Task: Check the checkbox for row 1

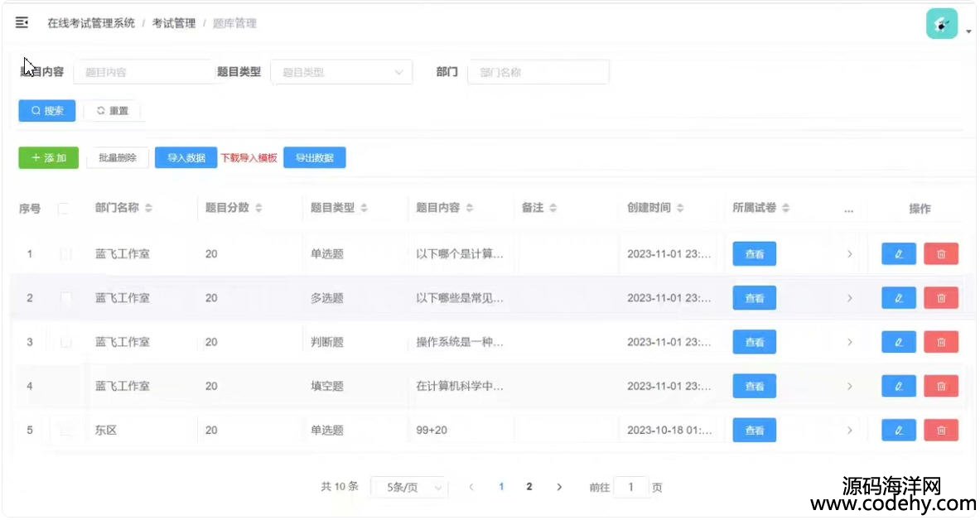Action: coord(66,254)
